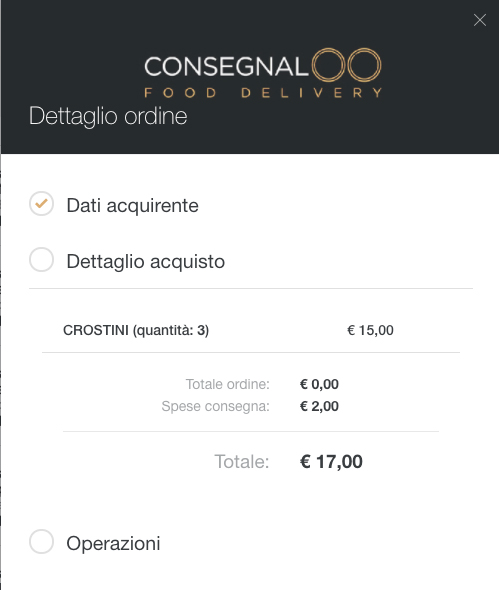The image size is (499, 590).
Task: Click the dark header banner area
Action: tap(250, 77)
